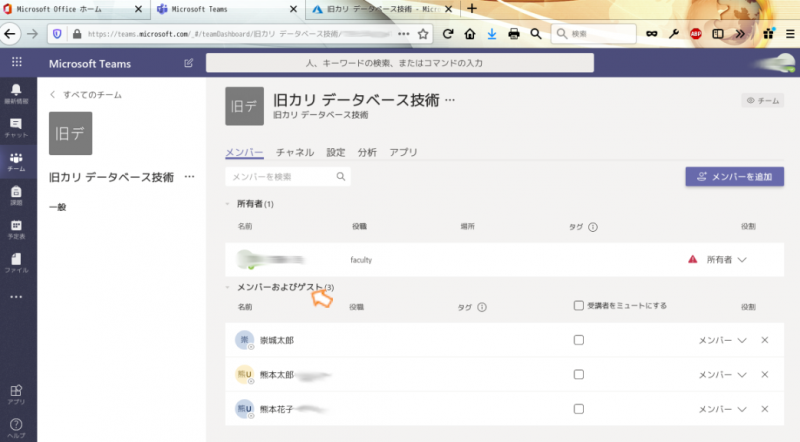Screen dimensions: 800x442
Task: Open Assignments icon in the sidebar
Action: [16, 194]
